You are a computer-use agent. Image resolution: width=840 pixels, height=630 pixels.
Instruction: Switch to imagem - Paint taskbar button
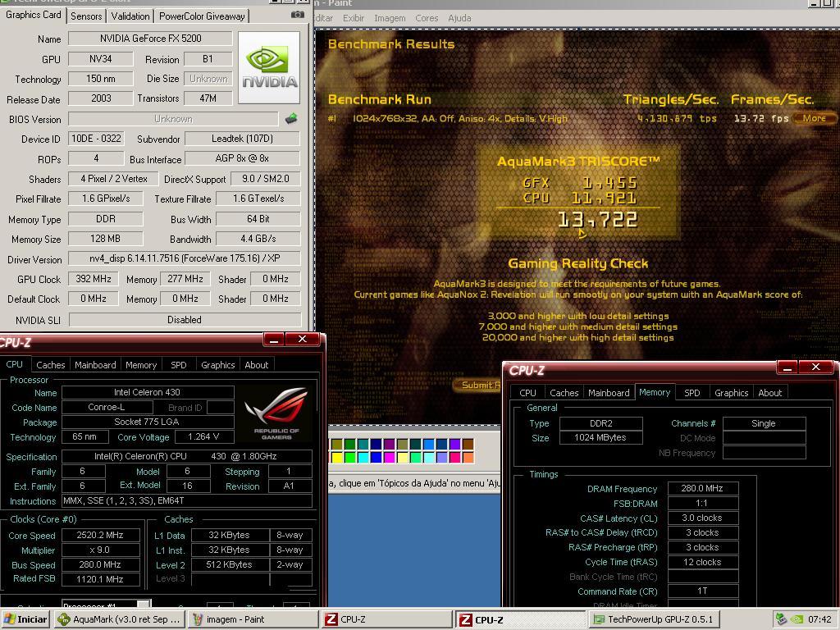(253, 619)
